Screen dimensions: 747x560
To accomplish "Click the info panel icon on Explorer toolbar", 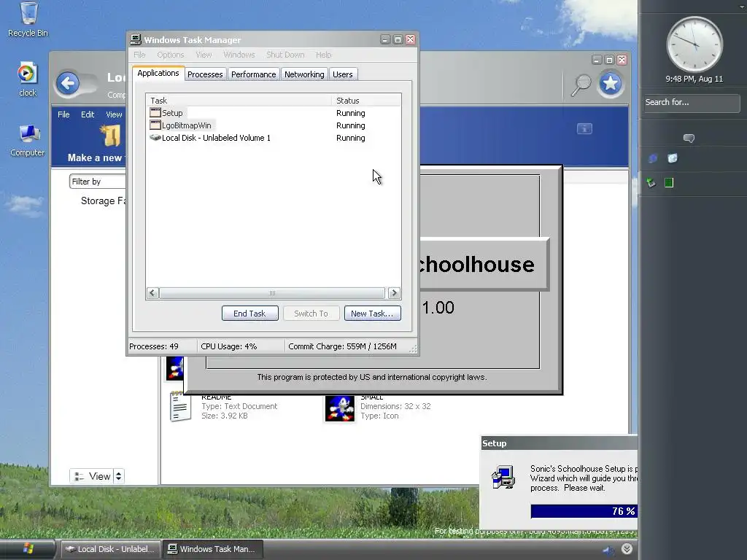I will coord(584,128).
